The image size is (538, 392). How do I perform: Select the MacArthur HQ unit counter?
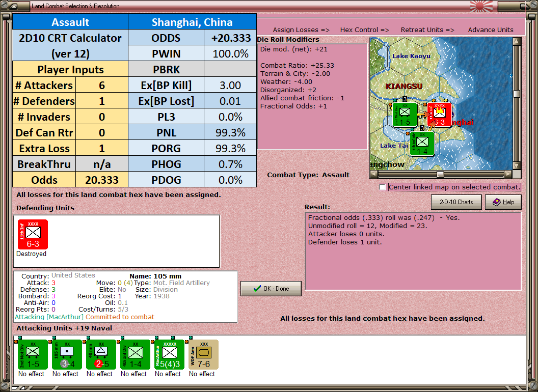(170, 355)
